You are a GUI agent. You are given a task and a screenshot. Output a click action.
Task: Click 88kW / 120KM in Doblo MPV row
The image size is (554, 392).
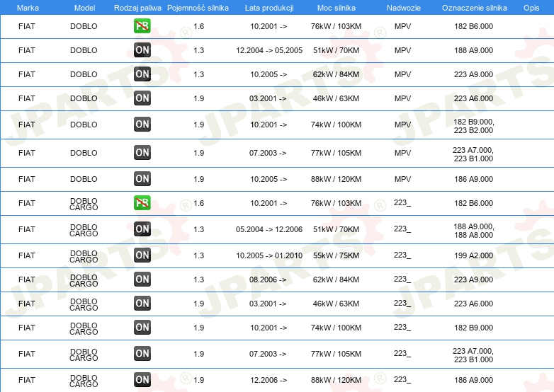coord(336,179)
